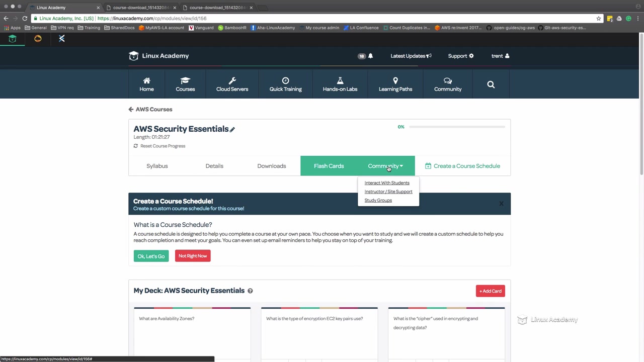Switch to the Downloads tab

click(x=272, y=166)
